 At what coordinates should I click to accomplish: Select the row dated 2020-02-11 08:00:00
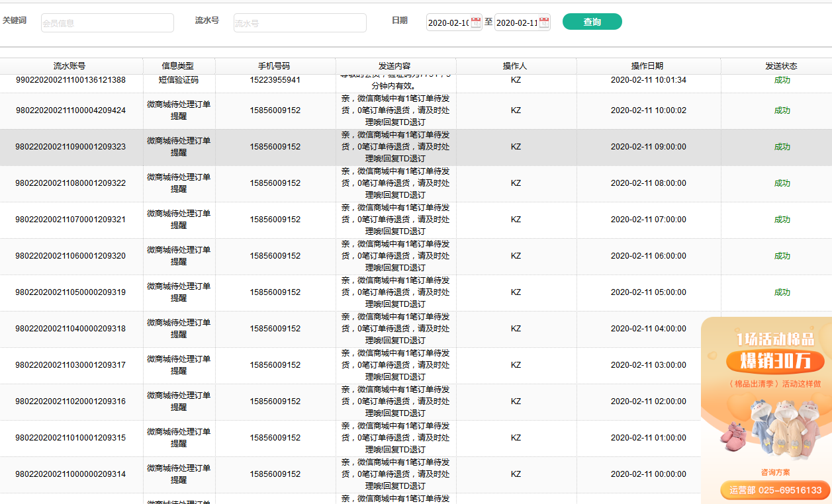click(x=648, y=183)
